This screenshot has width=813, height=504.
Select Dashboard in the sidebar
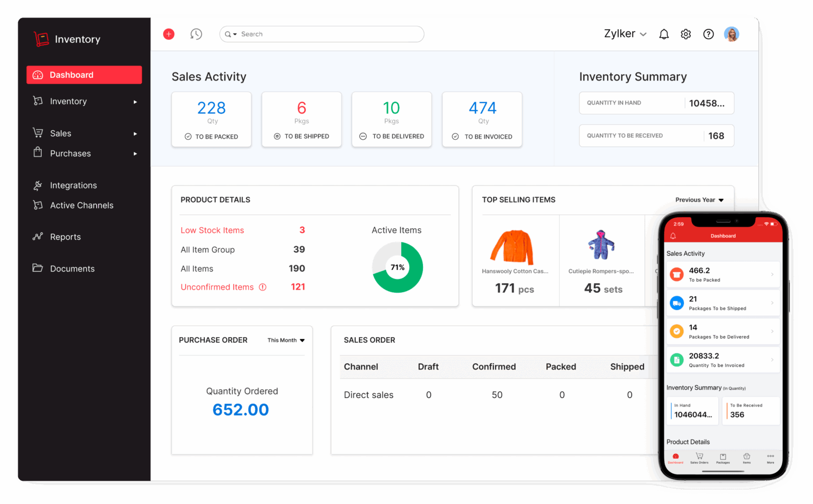(x=84, y=75)
